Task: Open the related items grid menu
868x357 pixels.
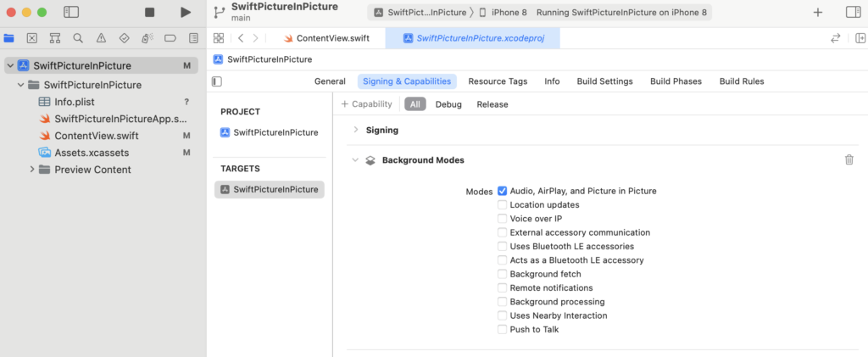Action: tap(219, 38)
